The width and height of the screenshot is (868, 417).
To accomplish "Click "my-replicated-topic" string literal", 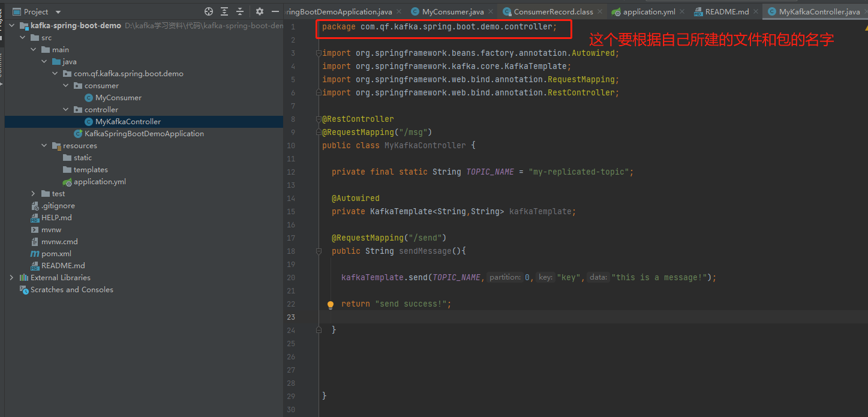I will coord(578,172).
